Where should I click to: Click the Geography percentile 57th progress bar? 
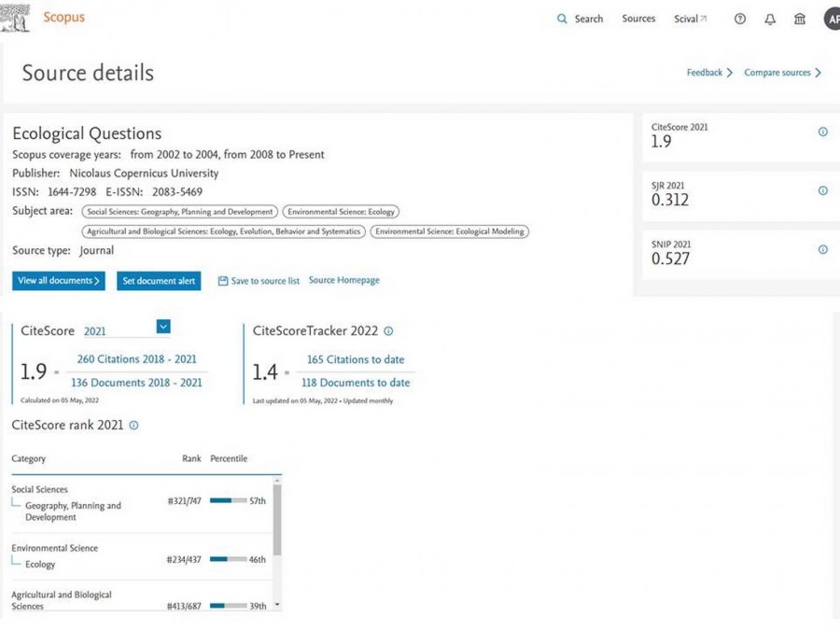coord(228,501)
